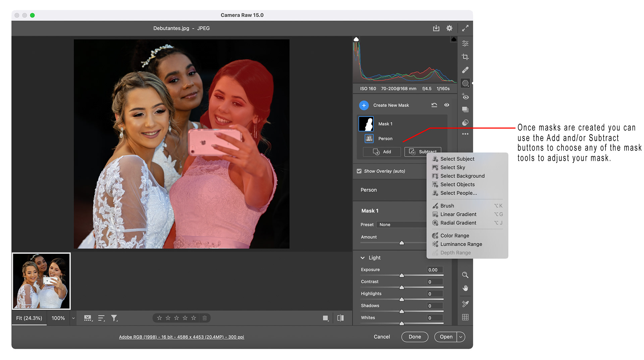
Task: Click Fit (24.3%) zoom button
Action: coord(29,318)
